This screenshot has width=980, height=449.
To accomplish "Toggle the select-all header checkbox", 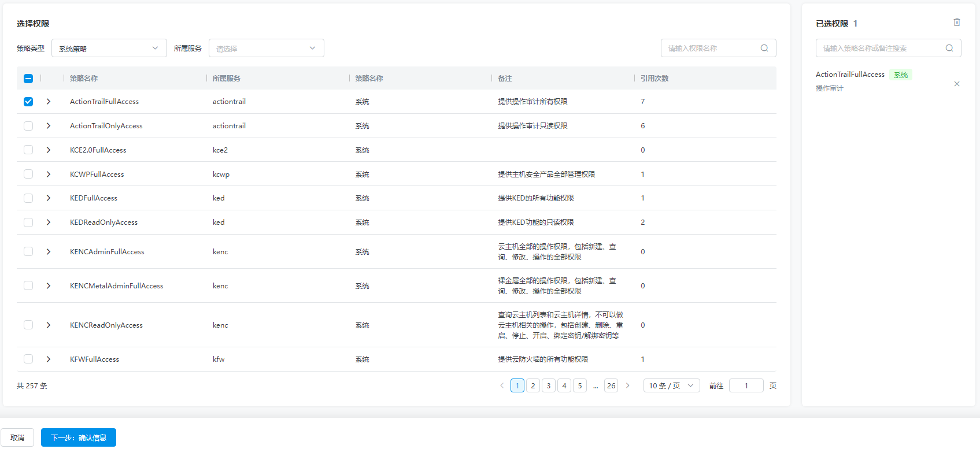I will tap(28, 79).
